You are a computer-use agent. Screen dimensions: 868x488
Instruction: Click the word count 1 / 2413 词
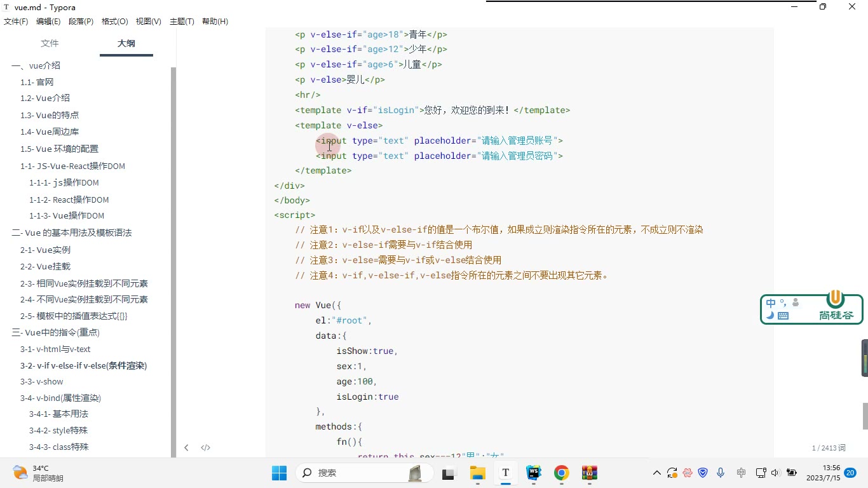coord(829,448)
